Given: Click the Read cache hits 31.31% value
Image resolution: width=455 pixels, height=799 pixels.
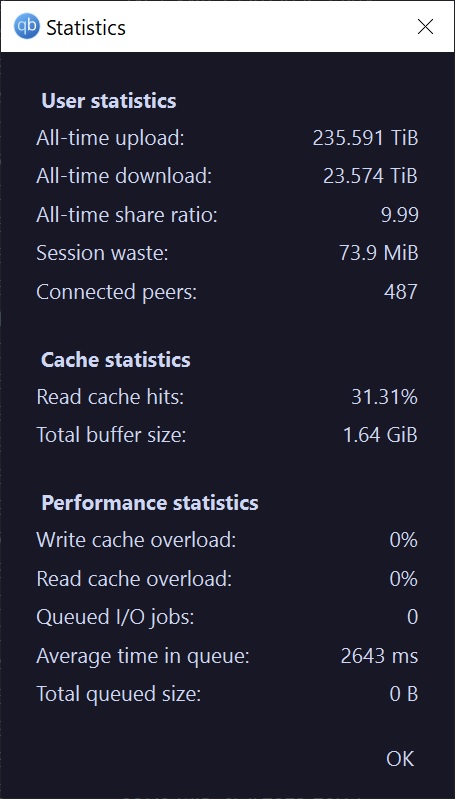Looking at the screenshot, I should [x=385, y=397].
